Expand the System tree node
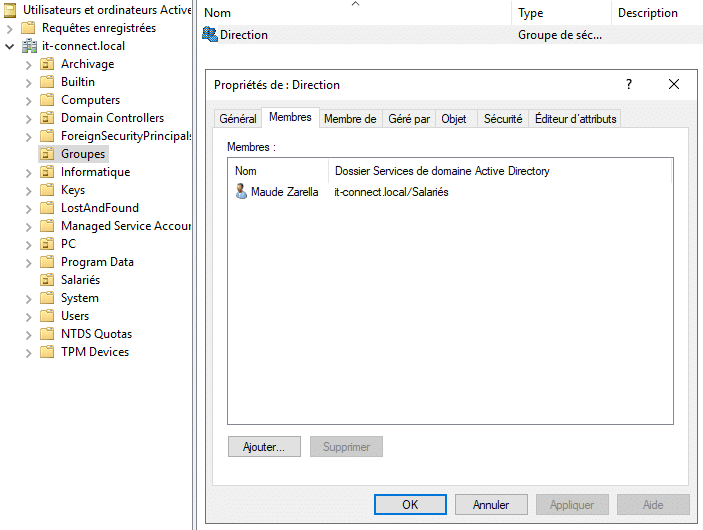The image size is (703, 530). tap(29, 299)
